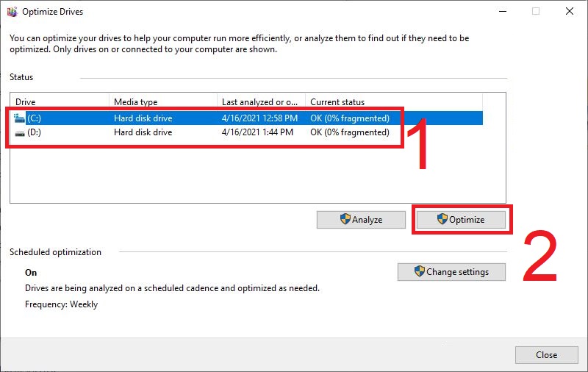Click the shield icon on Change settings
Viewport: 588px width, 372px height.
tap(419, 271)
